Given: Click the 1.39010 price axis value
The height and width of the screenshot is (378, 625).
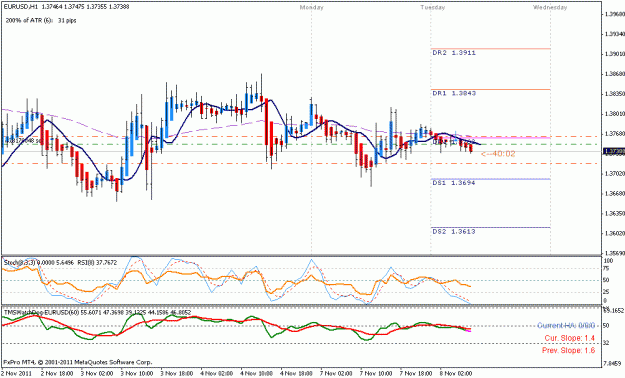Looking at the screenshot, I should [614, 54].
